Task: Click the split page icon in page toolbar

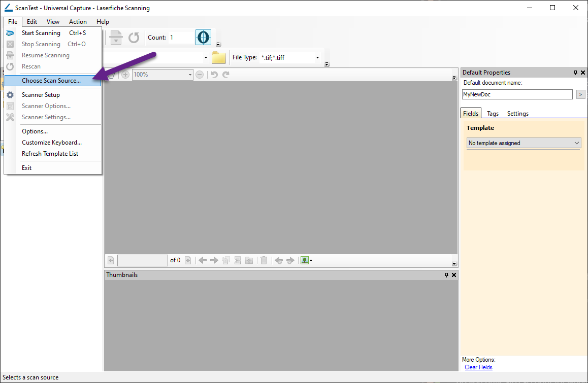Action: click(237, 260)
